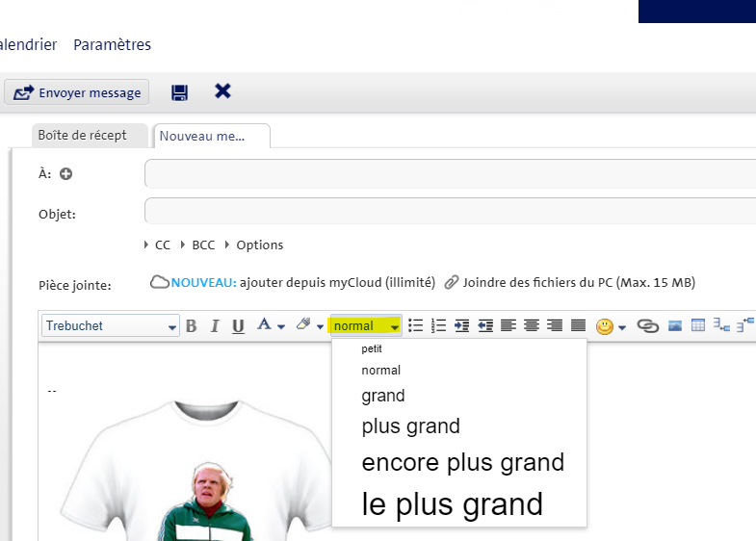Save the draft with floppy disk icon
The height and width of the screenshot is (541, 756).
tap(179, 92)
